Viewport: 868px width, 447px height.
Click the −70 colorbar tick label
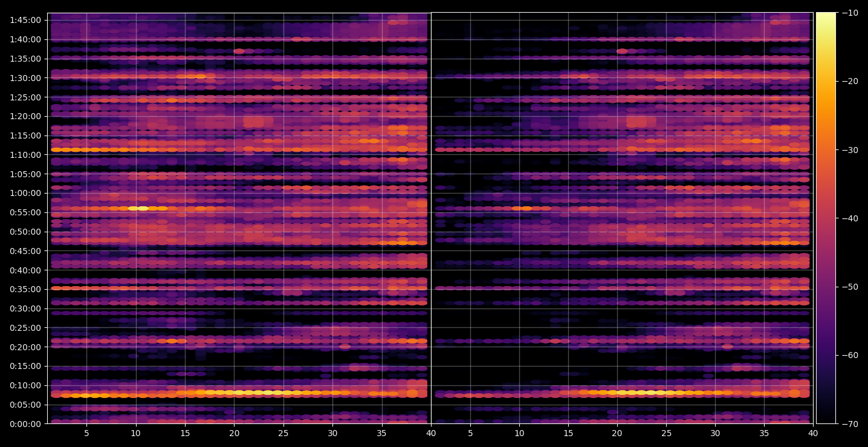point(849,424)
